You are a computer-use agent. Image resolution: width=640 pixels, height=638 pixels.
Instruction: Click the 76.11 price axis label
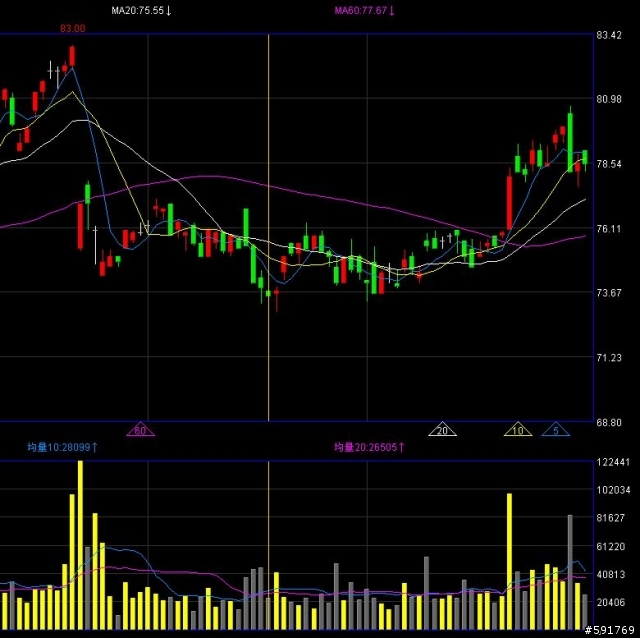coord(609,229)
